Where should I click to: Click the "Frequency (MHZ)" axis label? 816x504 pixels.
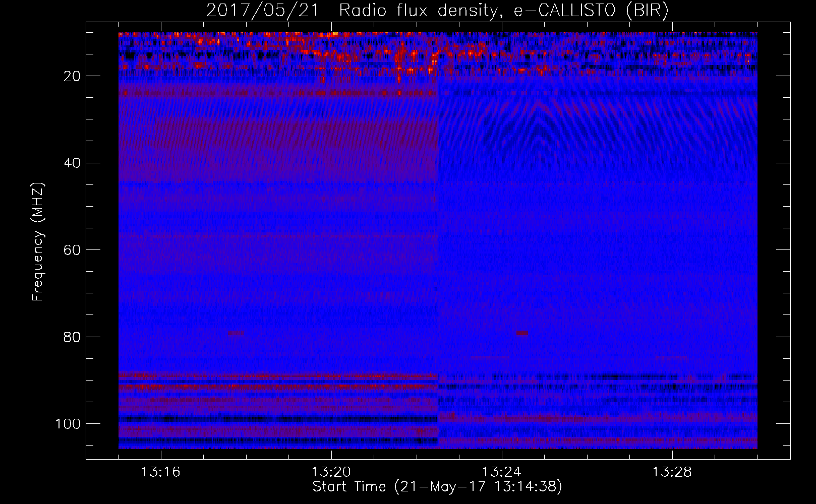[38, 242]
